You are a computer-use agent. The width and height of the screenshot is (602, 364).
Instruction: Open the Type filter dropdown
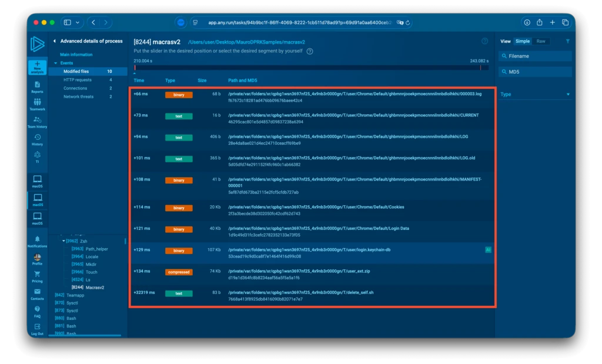(x=535, y=94)
